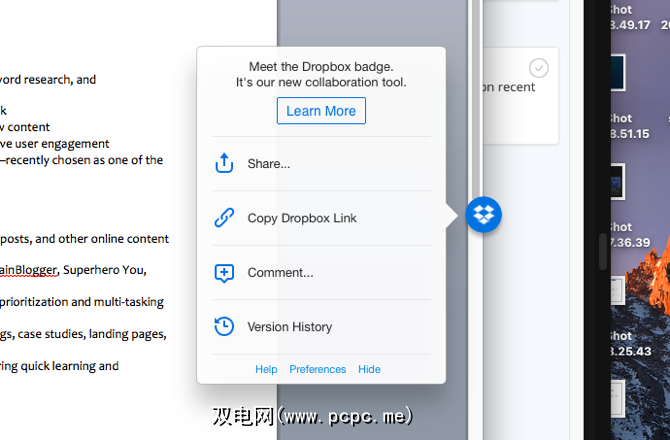Viewport: 670px width, 440px height.
Task: Click the Version History clock icon
Action: pos(225,327)
